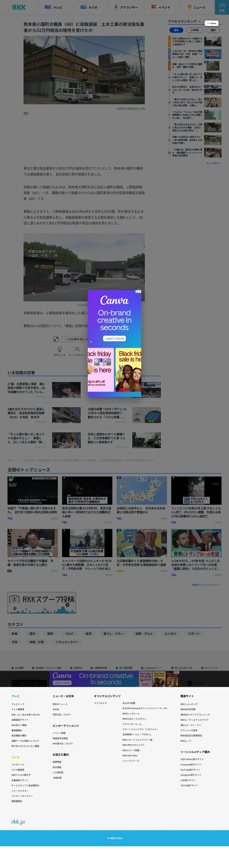This screenshot has width=229, height=868.
Task: Select the 地震・災害 category chip
Action: tap(36, 642)
